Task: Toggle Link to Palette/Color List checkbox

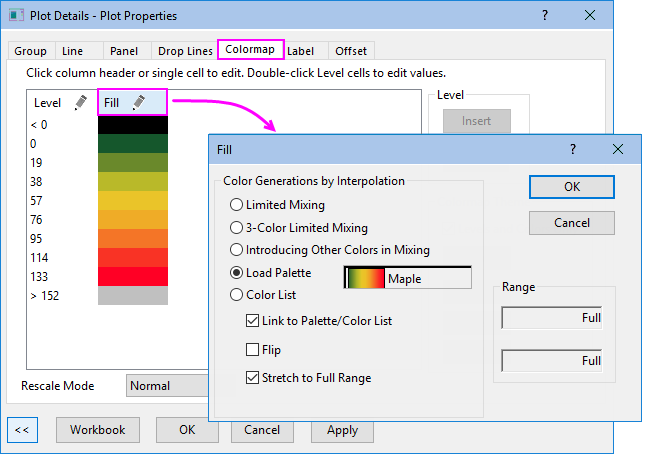Action: (253, 321)
